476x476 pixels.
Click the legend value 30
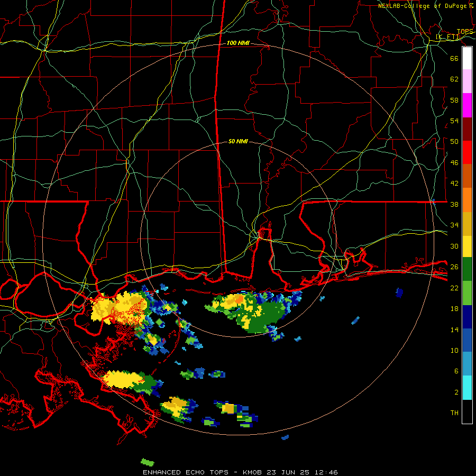[x=454, y=246]
